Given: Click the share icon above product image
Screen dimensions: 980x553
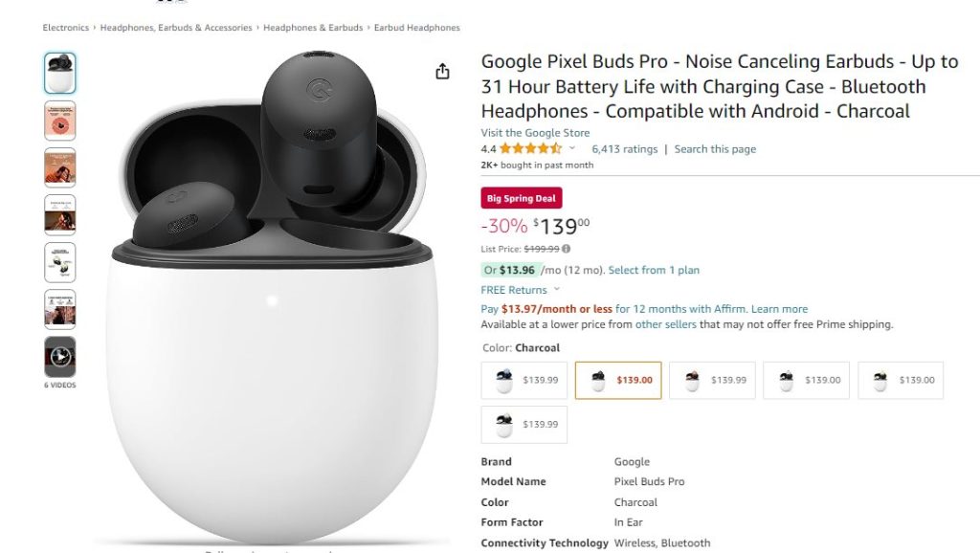Looking at the screenshot, I should [x=442, y=71].
